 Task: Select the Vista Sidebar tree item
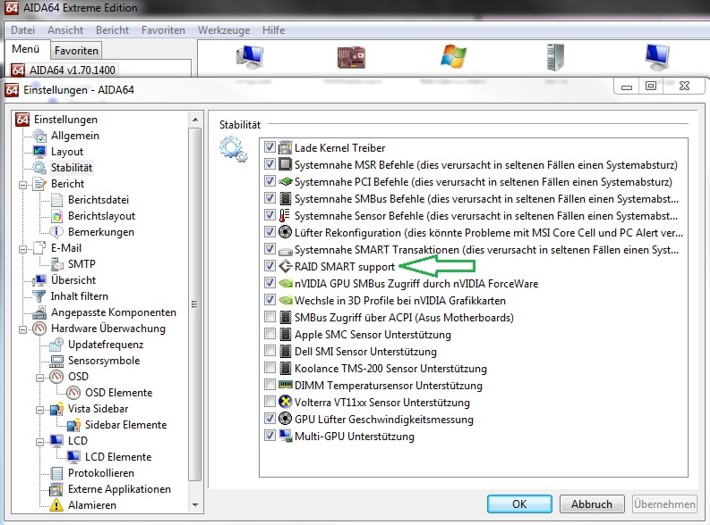point(98,409)
